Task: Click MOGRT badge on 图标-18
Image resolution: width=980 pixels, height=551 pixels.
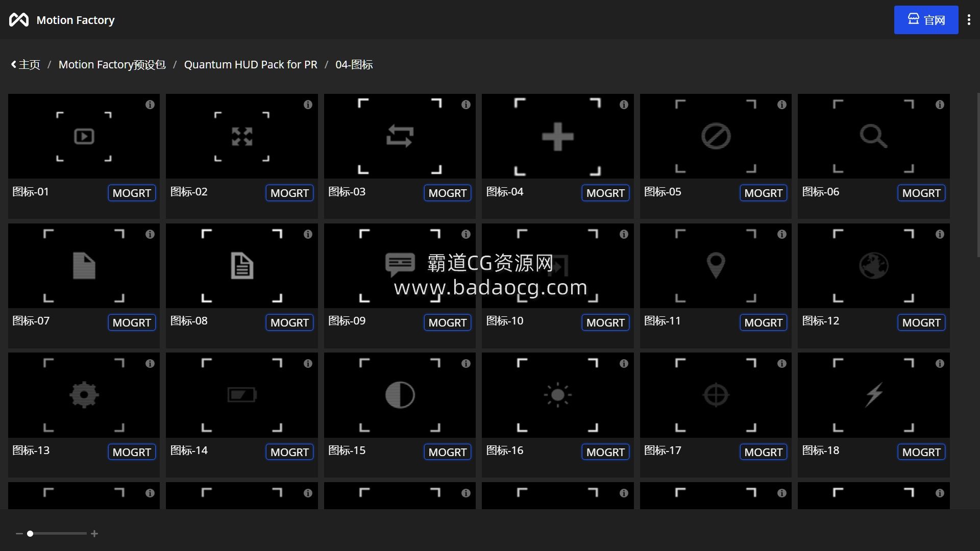Action: pyautogui.click(x=921, y=452)
